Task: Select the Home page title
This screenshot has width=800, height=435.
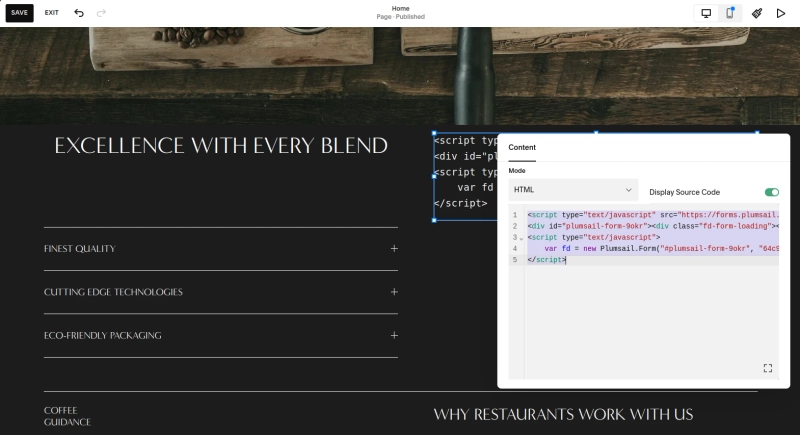Action: tap(401, 9)
